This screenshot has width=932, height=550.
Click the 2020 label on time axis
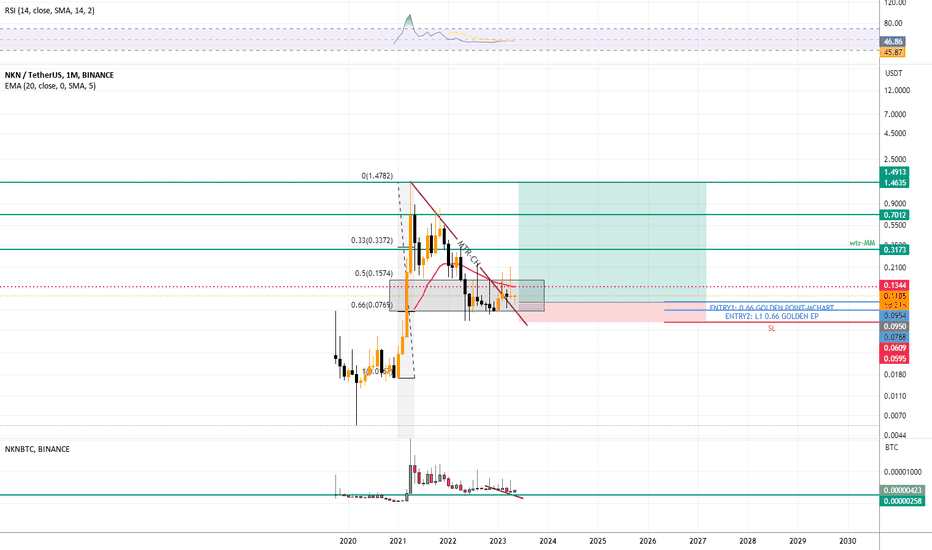[x=348, y=541]
